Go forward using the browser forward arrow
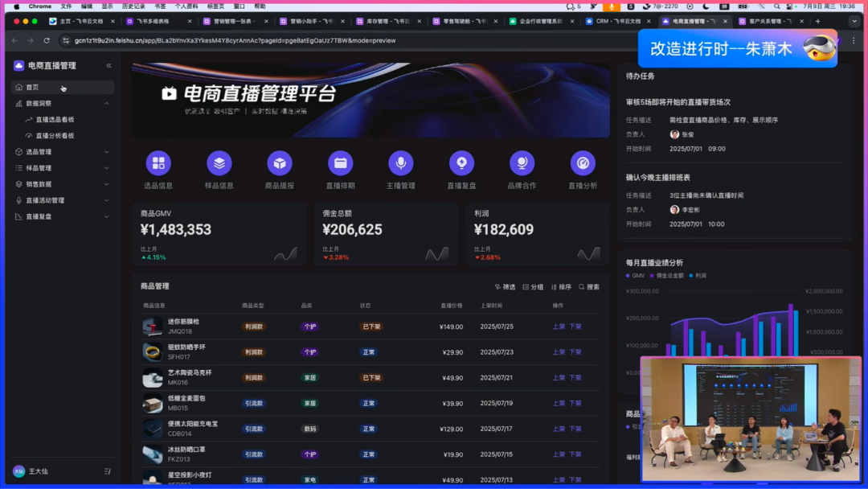Screen dimensions: 868x489 [31, 40]
